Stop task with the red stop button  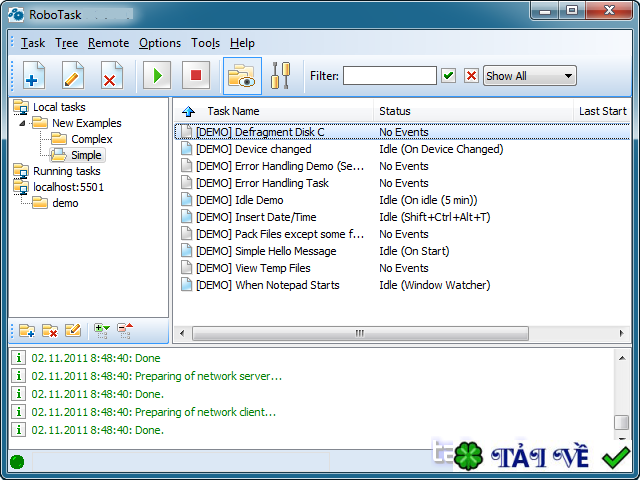click(x=196, y=76)
